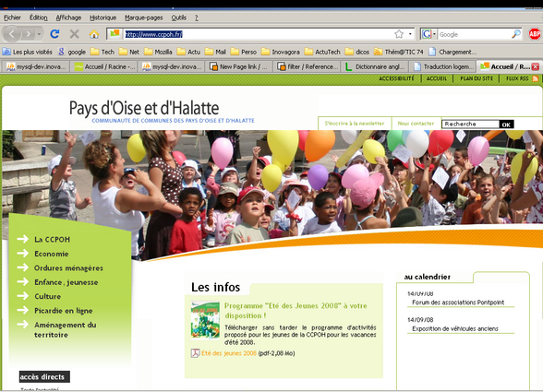Viewport: 543px width, 392px height.
Task: Open the Mozilla bookmarks folder
Action: pos(158,52)
